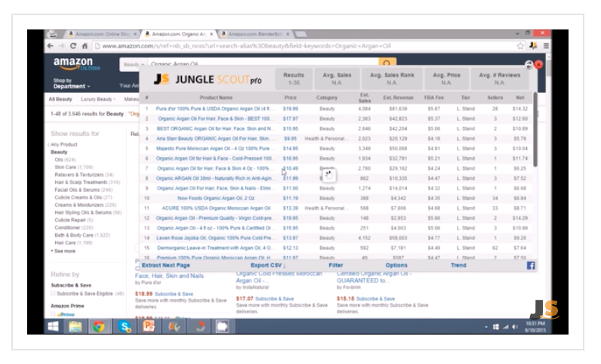
Task: Select All Beauty nav item
Action: 60,100
